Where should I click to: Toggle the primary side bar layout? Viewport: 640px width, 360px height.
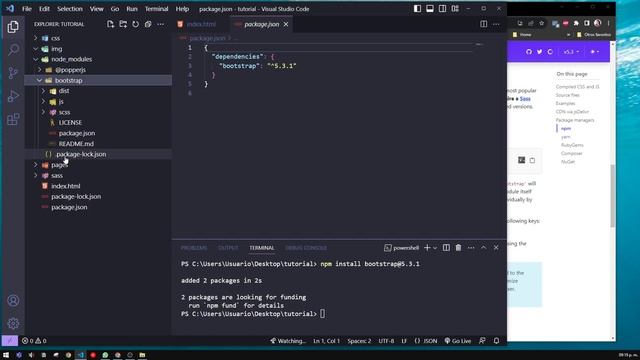click(417, 9)
